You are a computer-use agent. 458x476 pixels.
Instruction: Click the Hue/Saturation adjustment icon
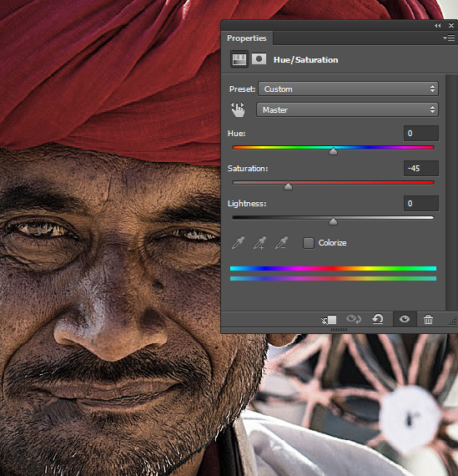point(239,59)
